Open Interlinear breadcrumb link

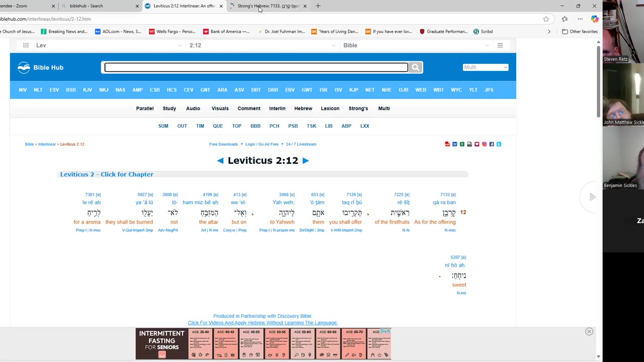[x=47, y=144]
